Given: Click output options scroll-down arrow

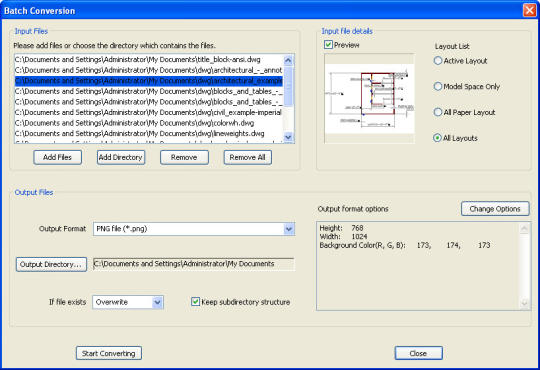Looking at the screenshot, I should pyautogui.click(x=525, y=303).
